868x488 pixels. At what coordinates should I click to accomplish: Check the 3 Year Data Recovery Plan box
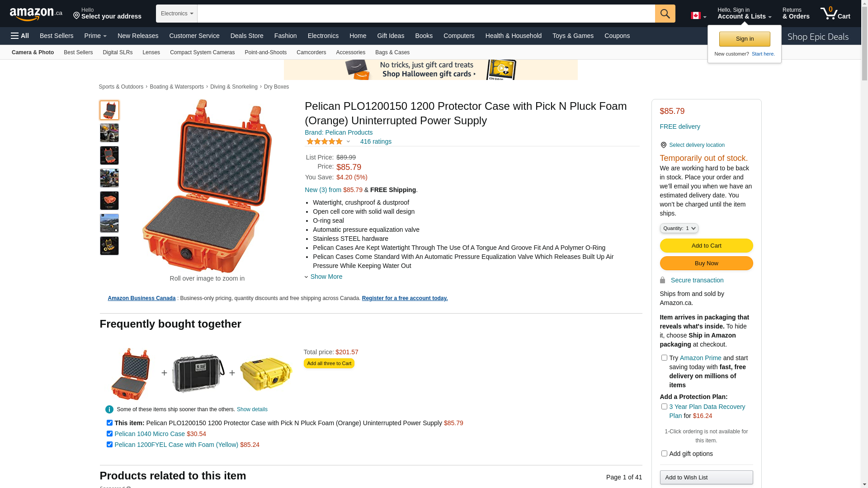point(664,407)
